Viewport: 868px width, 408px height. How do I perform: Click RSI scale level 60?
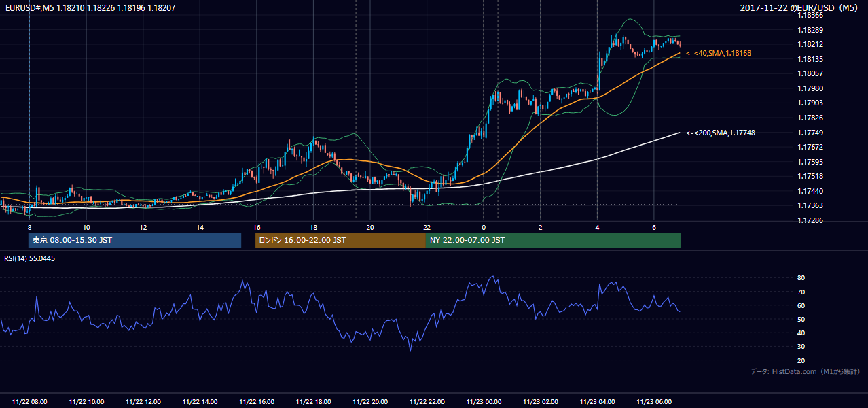801,305
